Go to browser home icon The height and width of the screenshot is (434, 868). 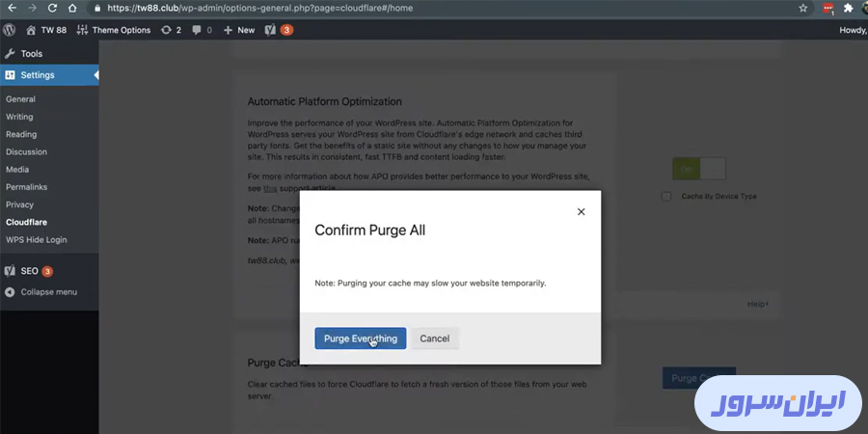pos(72,9)
